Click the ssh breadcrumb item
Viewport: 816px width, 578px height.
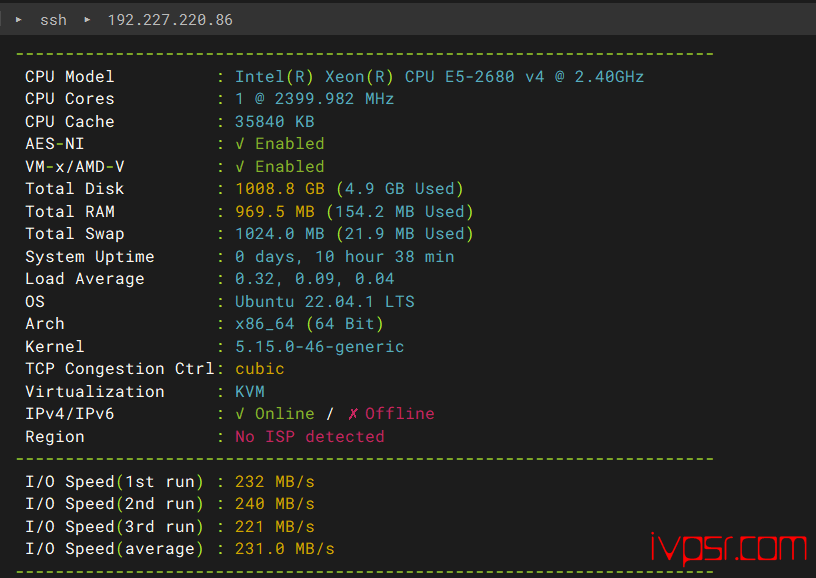tap(54, 20)
